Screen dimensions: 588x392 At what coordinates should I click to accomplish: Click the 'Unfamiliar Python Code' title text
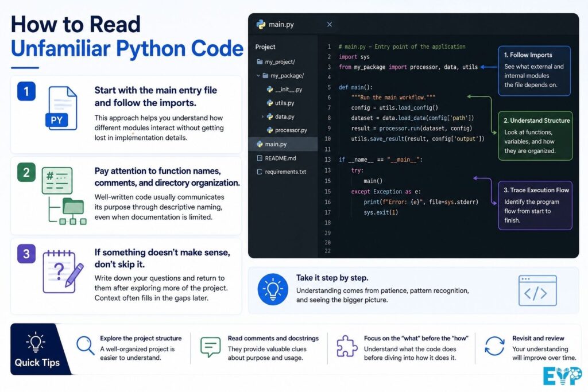[x=127, y=49]
